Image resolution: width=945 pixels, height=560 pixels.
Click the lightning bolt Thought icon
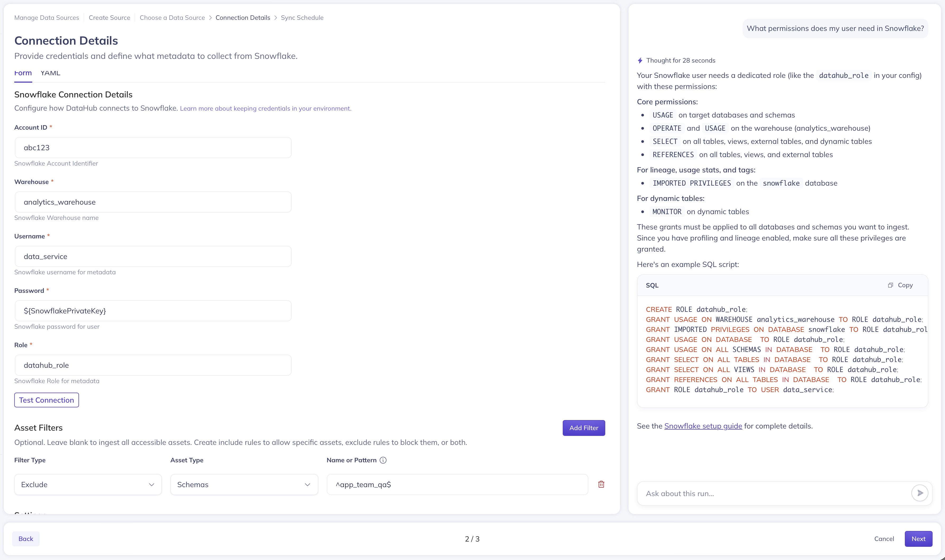pos(640,60)
